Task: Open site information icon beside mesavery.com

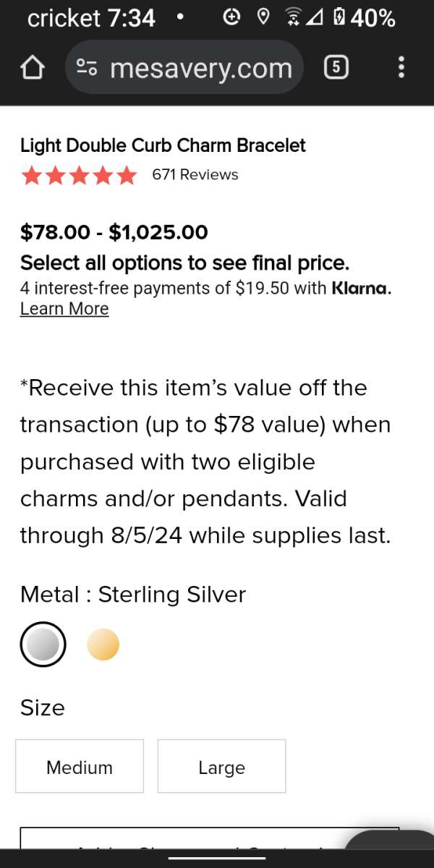Action: [88, 68]
